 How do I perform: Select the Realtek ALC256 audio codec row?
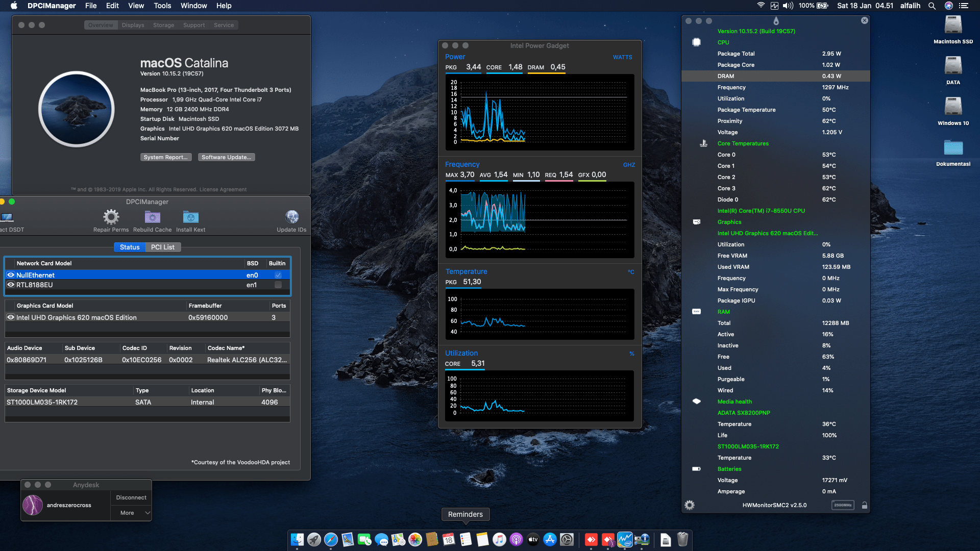(x=148, y=360)
